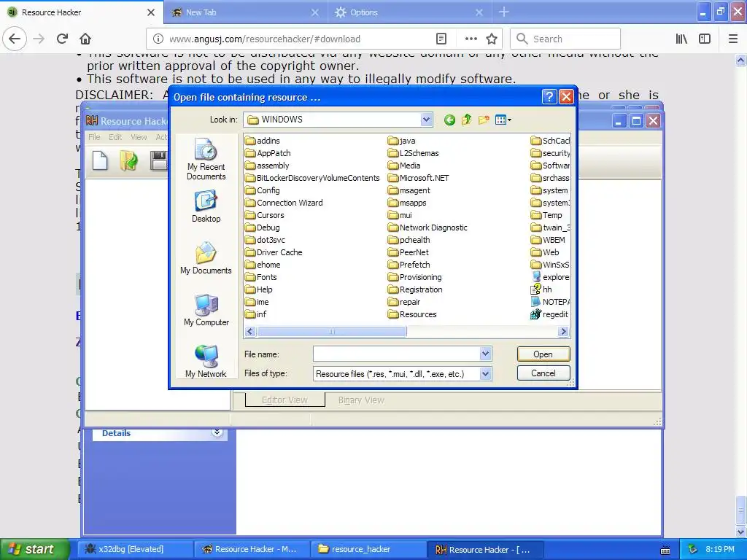Select My Computer in places bar
Image resolution: width=747 pixels, height=560 pixels.
pyautogui.click(x=206, y=310)
